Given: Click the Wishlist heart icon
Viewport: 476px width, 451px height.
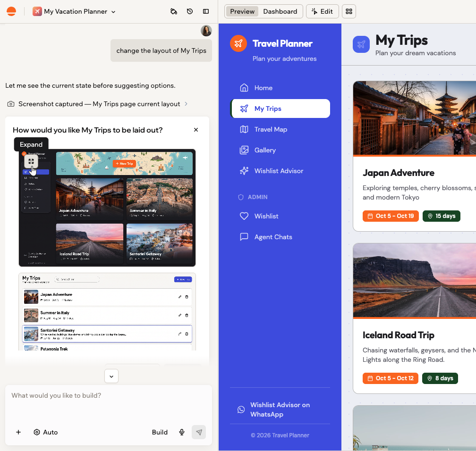Looking at the screenshot, I should coord(244,216).
